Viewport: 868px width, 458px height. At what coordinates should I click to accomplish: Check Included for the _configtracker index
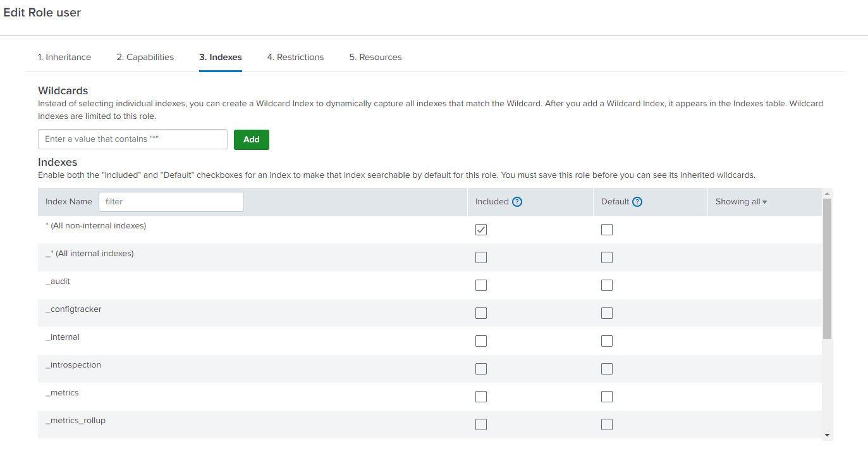(x=481, y=313)
